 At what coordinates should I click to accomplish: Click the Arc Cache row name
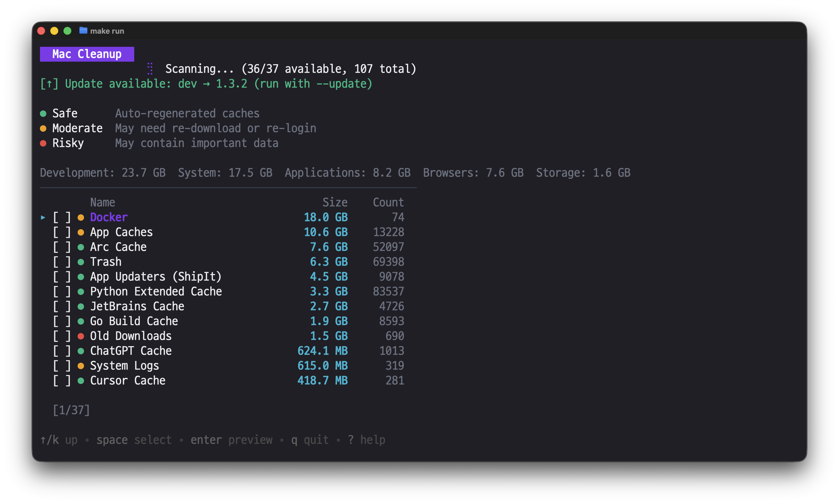[118, 247]
